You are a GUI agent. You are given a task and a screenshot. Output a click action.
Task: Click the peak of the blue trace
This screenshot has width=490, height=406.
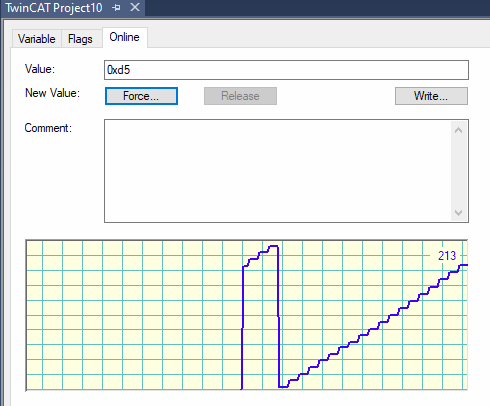(x=274, y=246)
